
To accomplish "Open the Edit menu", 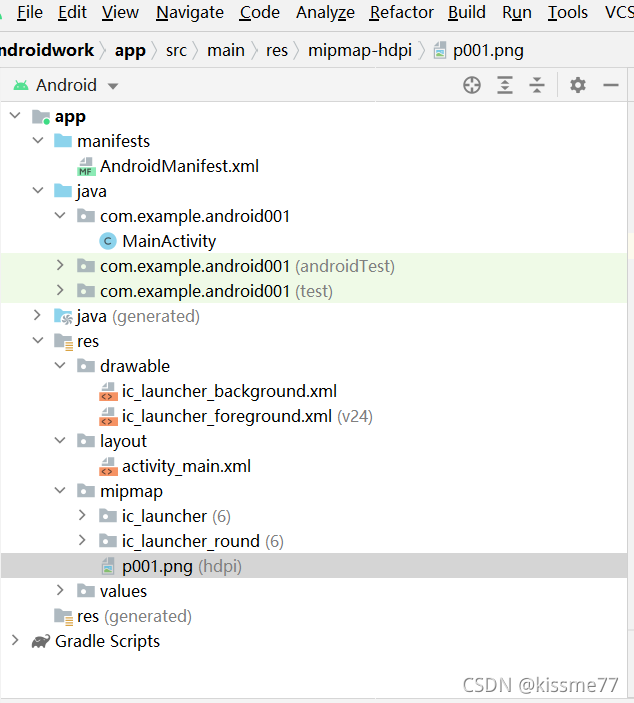I will (x=72, y=13).
